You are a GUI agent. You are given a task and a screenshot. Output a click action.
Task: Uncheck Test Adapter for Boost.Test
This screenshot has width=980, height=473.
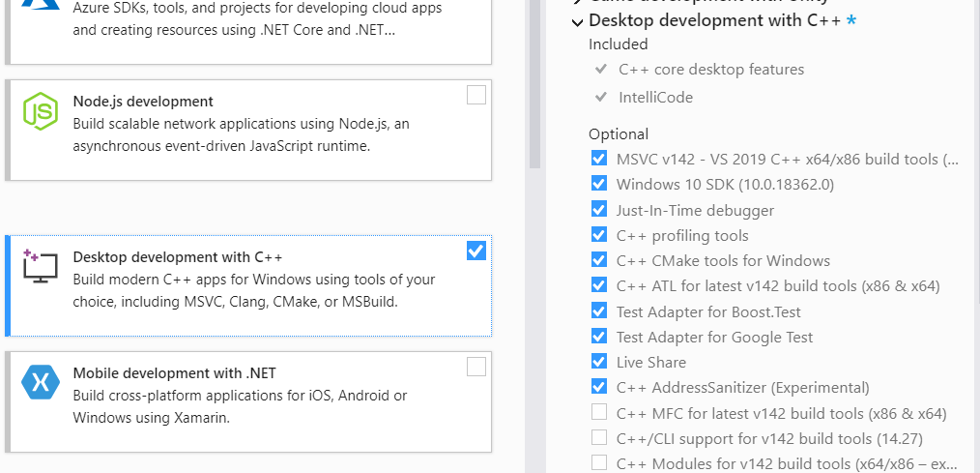pyautogui.click(x=599, y=310)
